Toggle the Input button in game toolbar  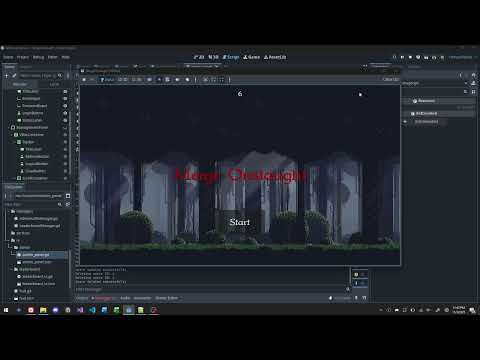[x=107, y=80]
